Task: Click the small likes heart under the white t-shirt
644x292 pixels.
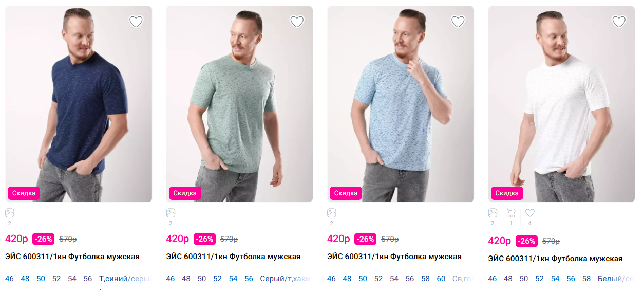Action: 530,213
